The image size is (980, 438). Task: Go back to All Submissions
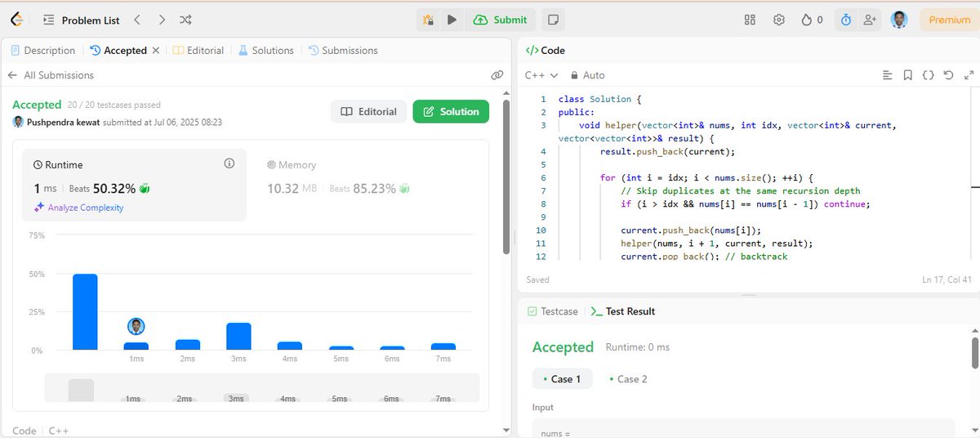click(51, 75)
